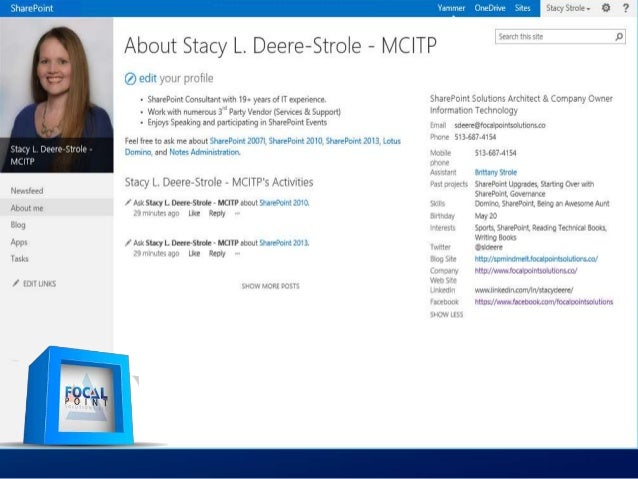
Task: Open SharePoint 2010 ask-me-about link
Action: [296, 141]
